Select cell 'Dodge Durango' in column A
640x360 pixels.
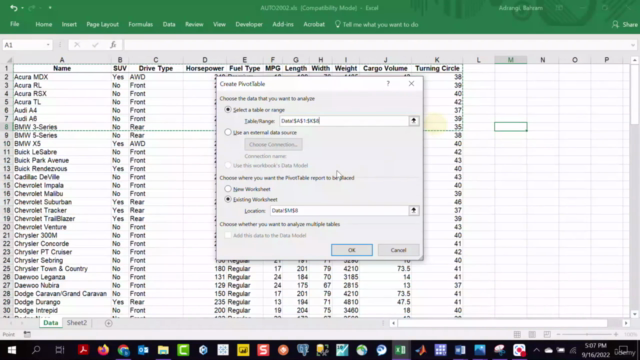click(62, 302)
